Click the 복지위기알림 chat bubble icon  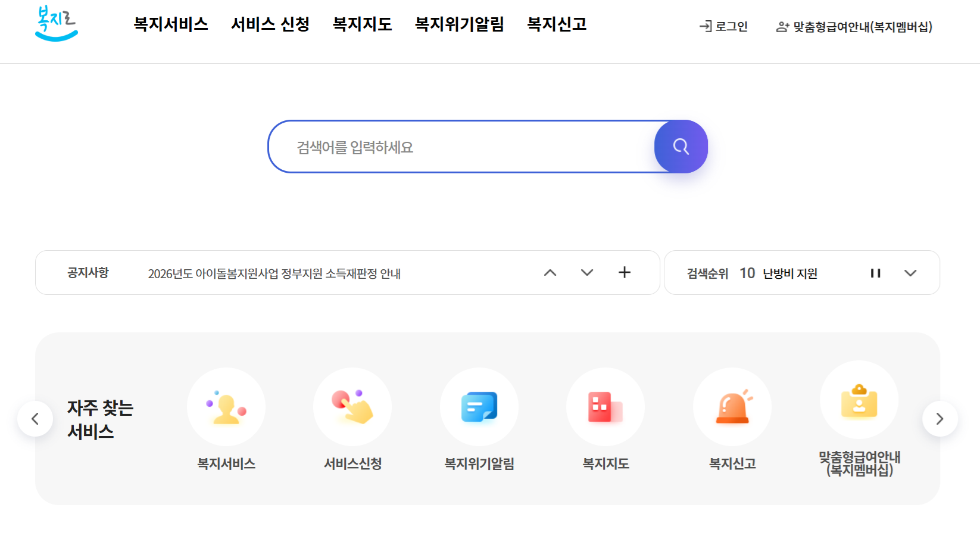pos(479,407)
